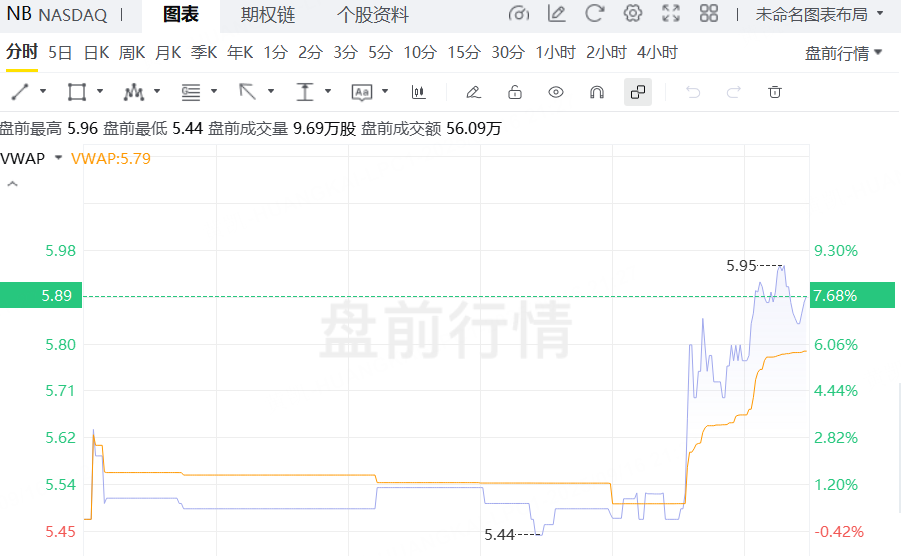
Task: Open line tool options dropdown arrow
Action: [x=43, y=91]
